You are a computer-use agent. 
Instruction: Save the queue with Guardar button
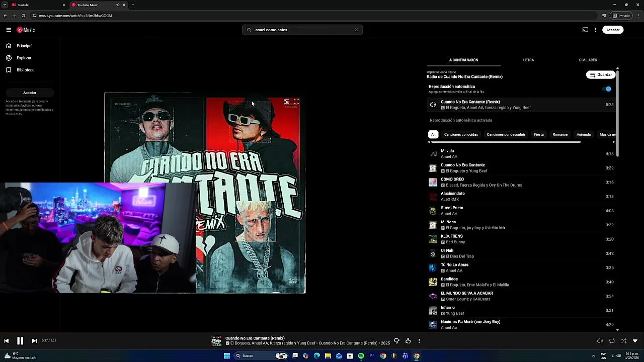pos(601,74)
